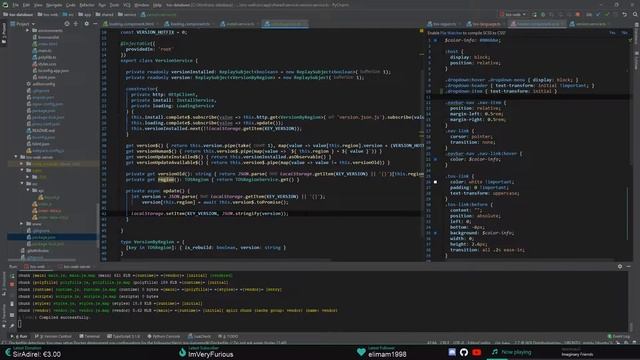Open the Tools menu
The image size is (640, 360).
pos(114,5)
